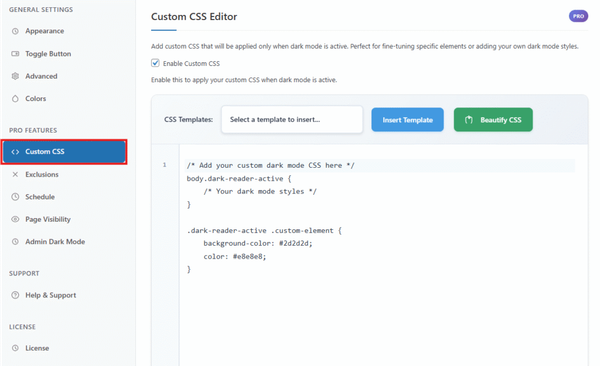Click the Appearance sidebar icon
This screenshot has width=600, height=366.
15,31
